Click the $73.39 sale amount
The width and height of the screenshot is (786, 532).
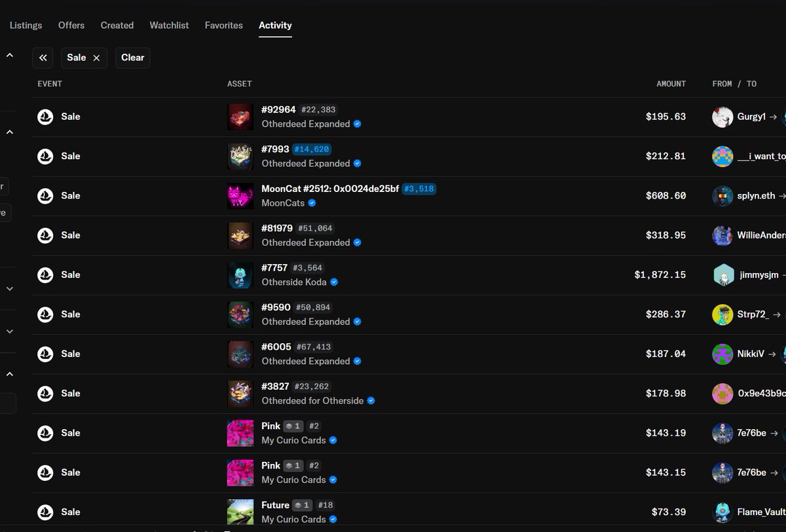point(669,512)
